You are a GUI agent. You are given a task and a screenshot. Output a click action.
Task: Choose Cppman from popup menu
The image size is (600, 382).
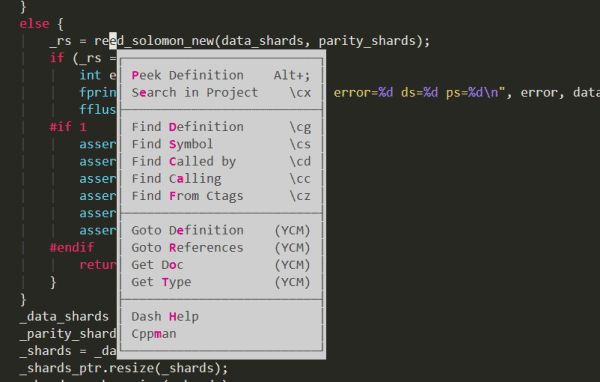click(x=221, y=334)
